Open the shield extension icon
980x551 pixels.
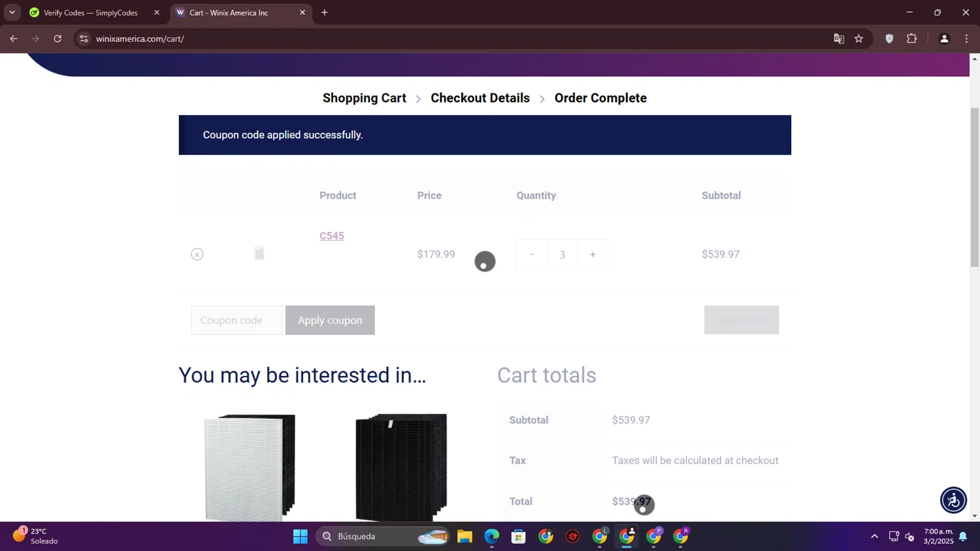pos(889,39)
